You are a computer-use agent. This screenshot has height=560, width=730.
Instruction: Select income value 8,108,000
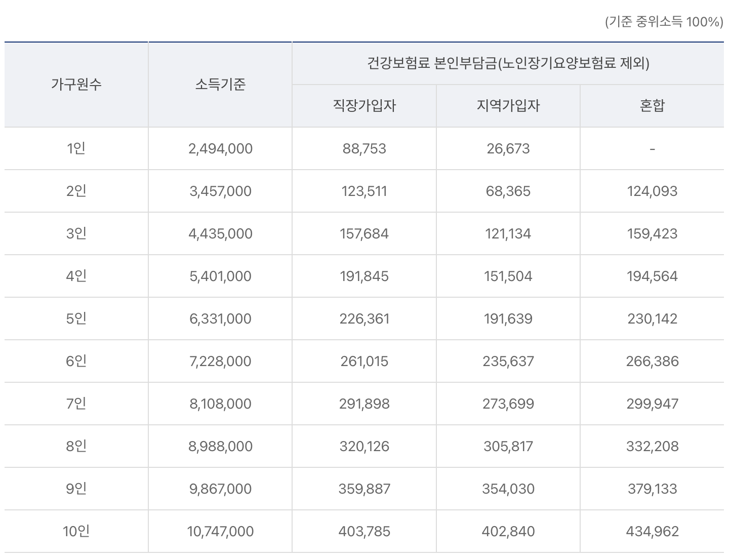click(x=220, y=404)
